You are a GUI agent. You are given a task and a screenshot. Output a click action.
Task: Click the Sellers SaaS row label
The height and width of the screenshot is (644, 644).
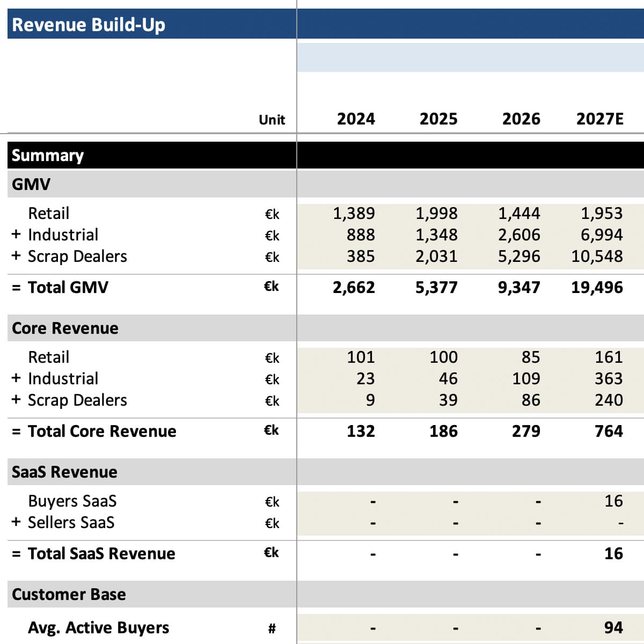[71, 522]
